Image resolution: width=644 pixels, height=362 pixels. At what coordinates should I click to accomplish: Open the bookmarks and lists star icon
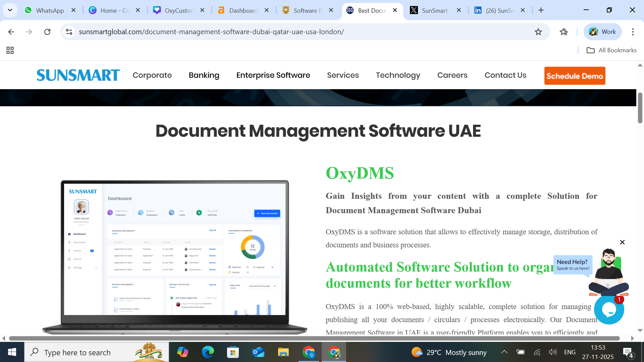tap(564, 32)
